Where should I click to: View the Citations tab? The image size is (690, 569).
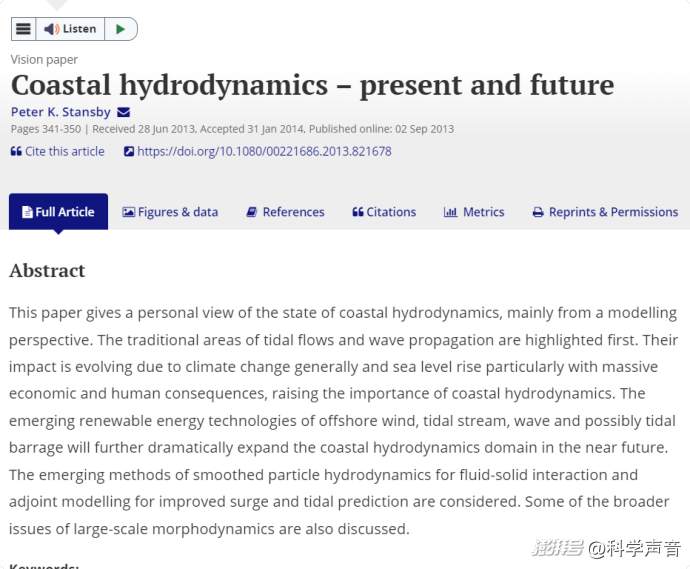click(x=391, y=212)
